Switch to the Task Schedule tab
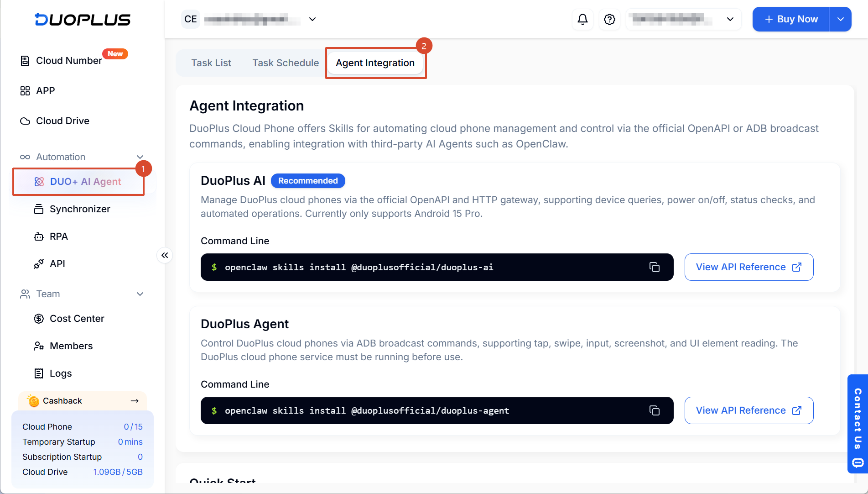 (x=286, y=63)
